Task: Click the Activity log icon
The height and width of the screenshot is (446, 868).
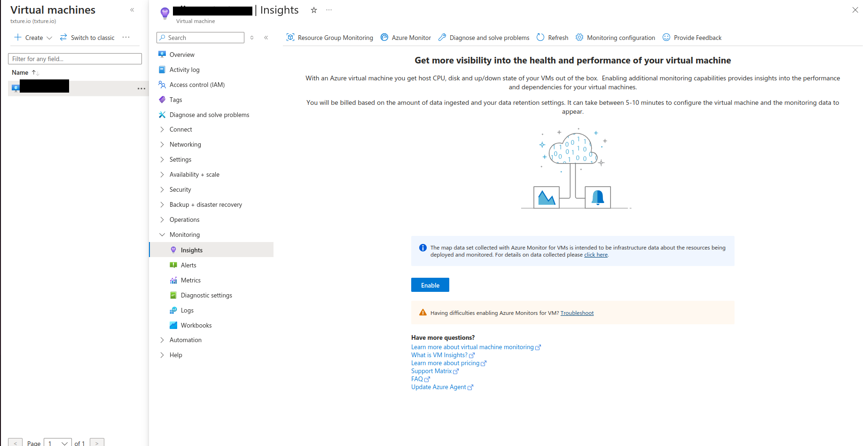Action: pyautogui.click(x=162, y=70)
